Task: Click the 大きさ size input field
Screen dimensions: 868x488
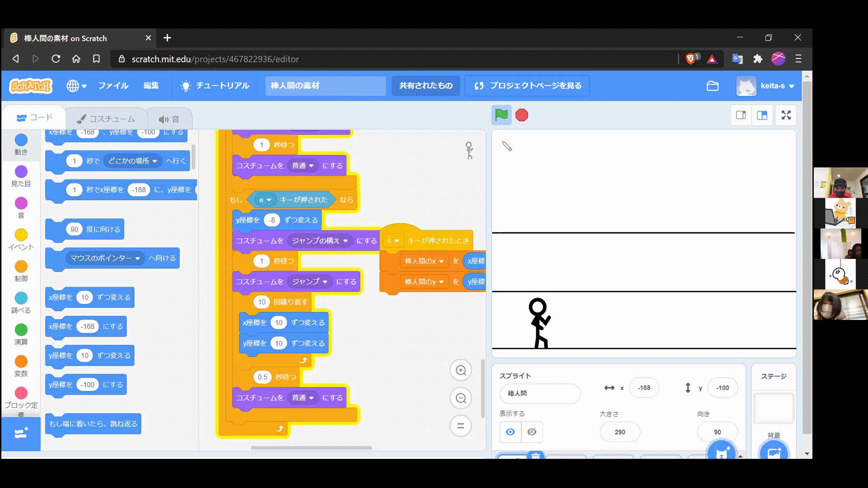Action: pos(620,431)
